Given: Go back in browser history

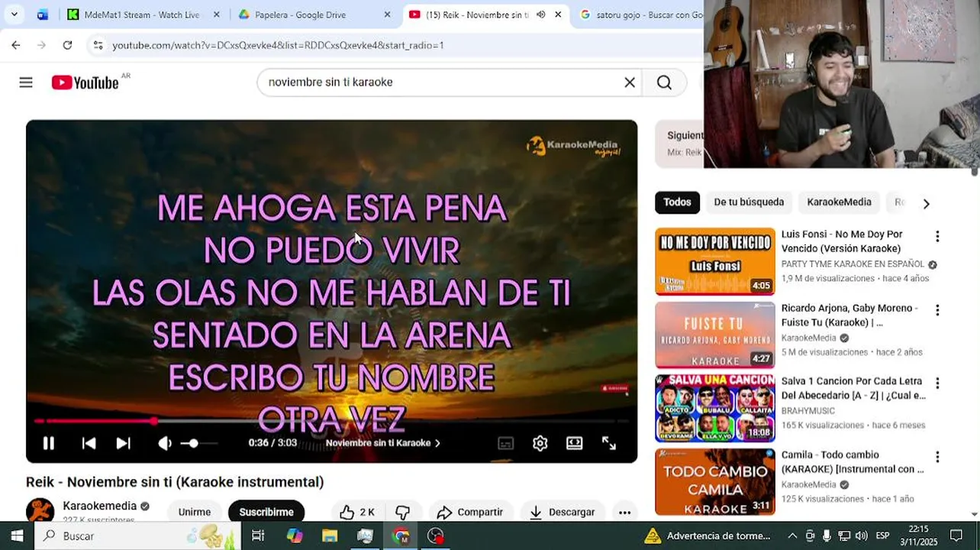Looking at the screenshot, I should click(16, 45).
